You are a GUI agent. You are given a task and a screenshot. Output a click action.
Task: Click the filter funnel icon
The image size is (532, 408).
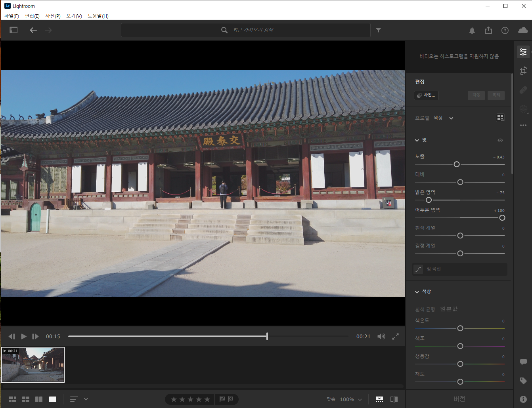click(379, 30)
